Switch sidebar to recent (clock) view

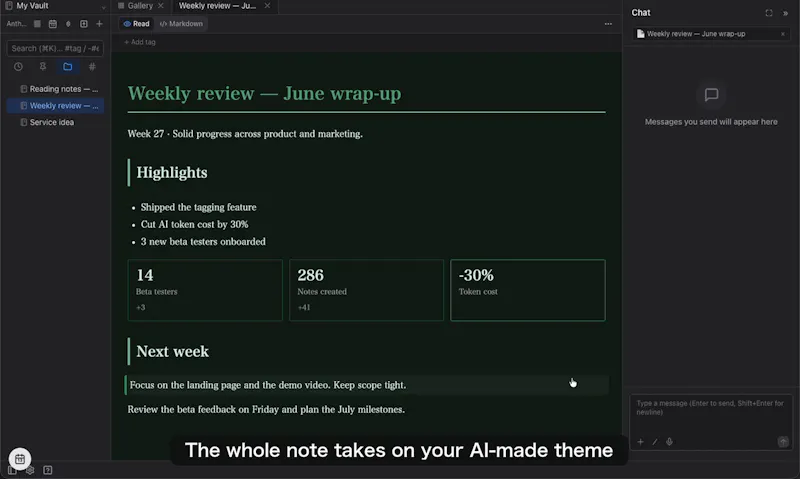[x=18, y=67]
